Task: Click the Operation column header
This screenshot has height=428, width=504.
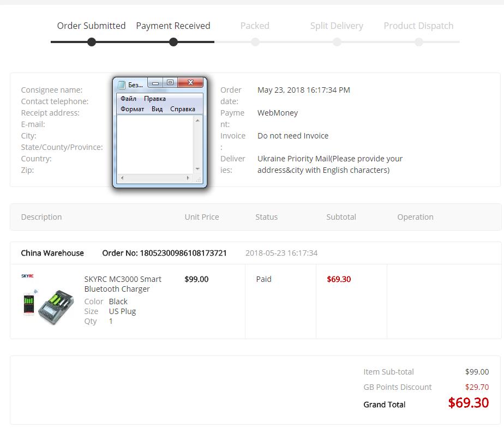Action: point(415,217)
